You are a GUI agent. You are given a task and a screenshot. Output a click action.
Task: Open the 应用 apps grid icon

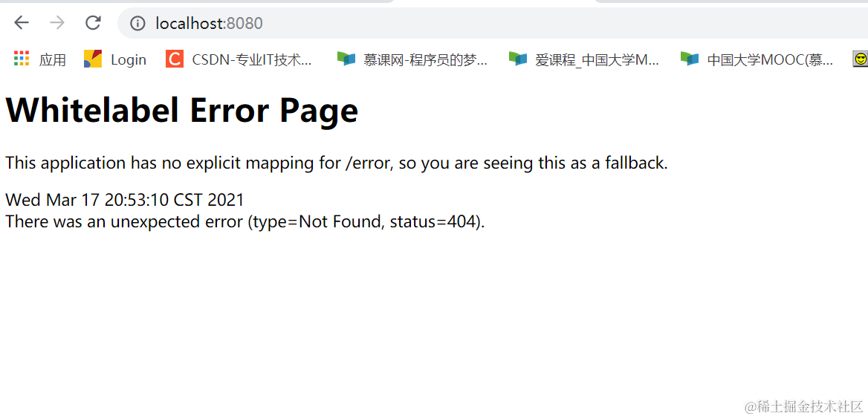click(x=22, y=58)
